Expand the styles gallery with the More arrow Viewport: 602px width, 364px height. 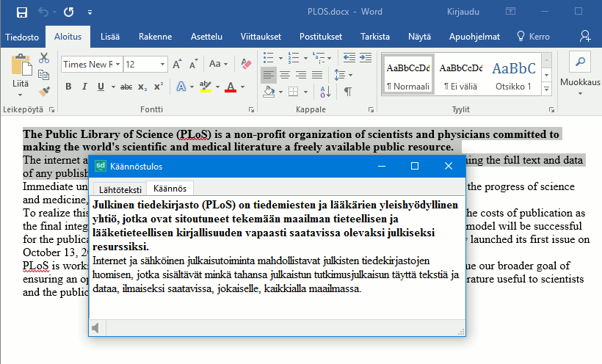click(547, 90)
